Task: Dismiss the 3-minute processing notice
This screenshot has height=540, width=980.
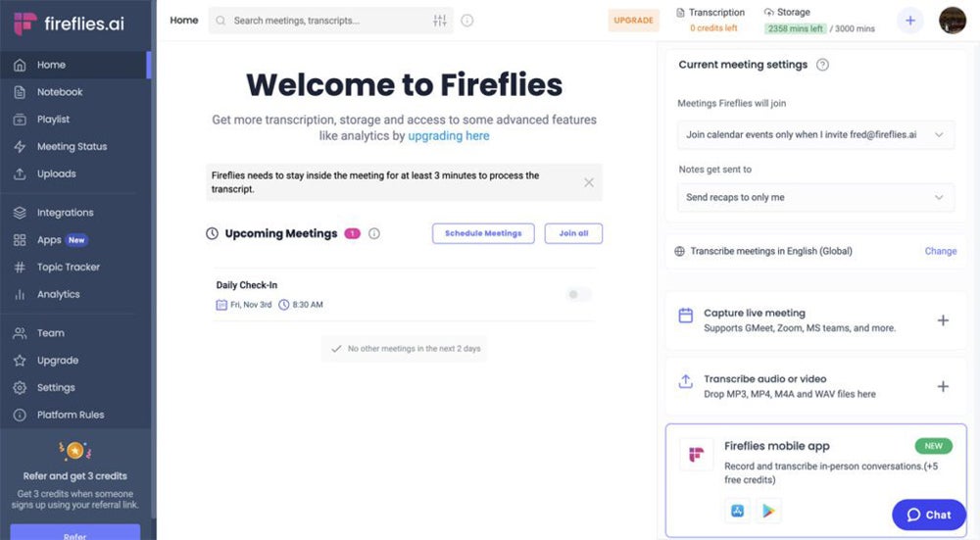Action: coord(588,182)
